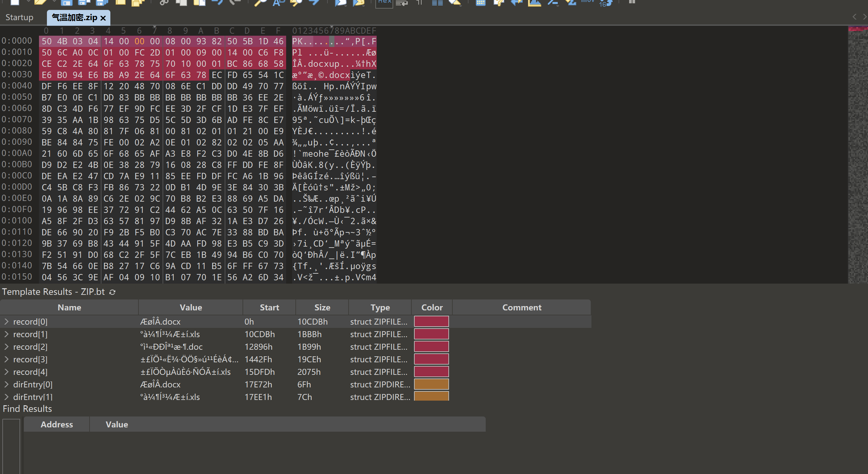Click the Save floppy disk icon
The height and width of the screenshot is (474, 868).
point(66,3)
